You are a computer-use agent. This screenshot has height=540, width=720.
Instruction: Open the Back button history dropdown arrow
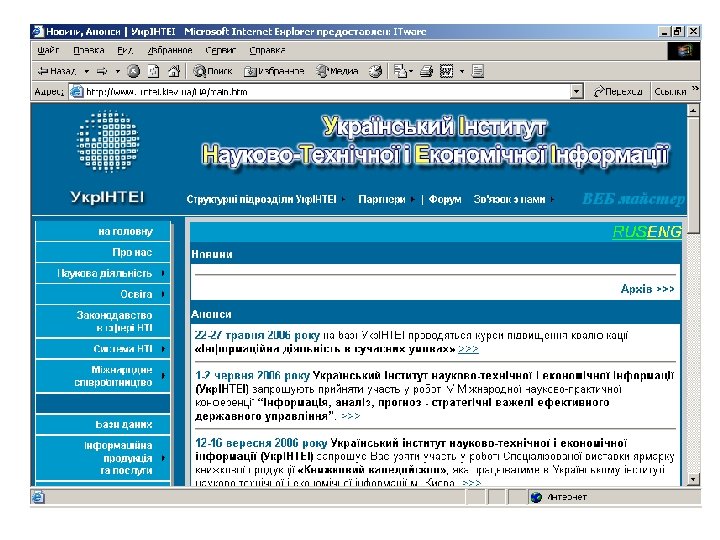click(x=86, y=71)
